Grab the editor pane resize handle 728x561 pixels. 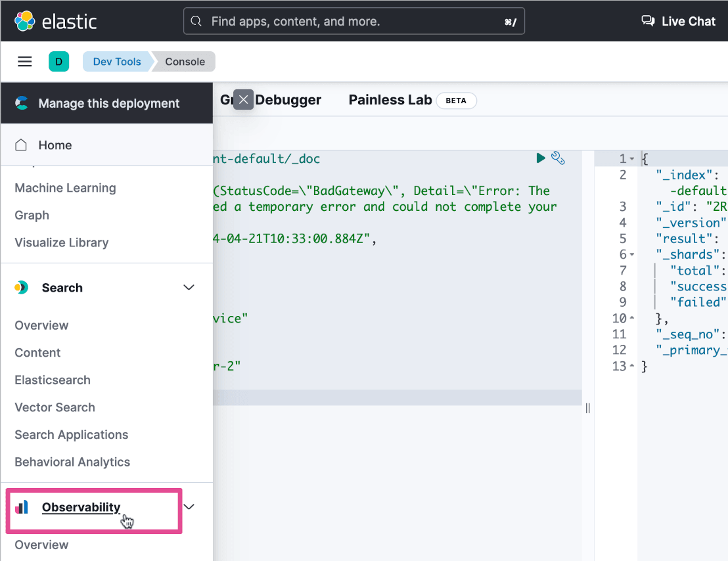(587, 408)
